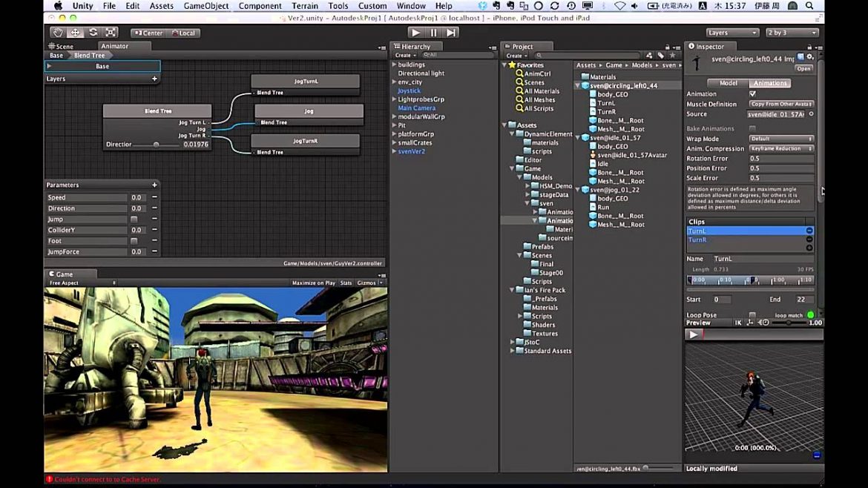Remove the Speed parameter with minus icon
Viewport: 868px width, 488px height.
(154, 198)
